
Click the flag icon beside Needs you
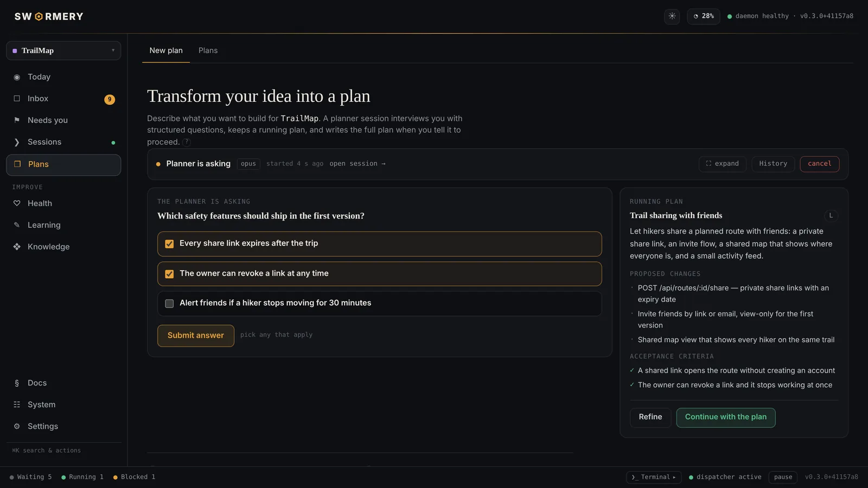tap(17, 120)
